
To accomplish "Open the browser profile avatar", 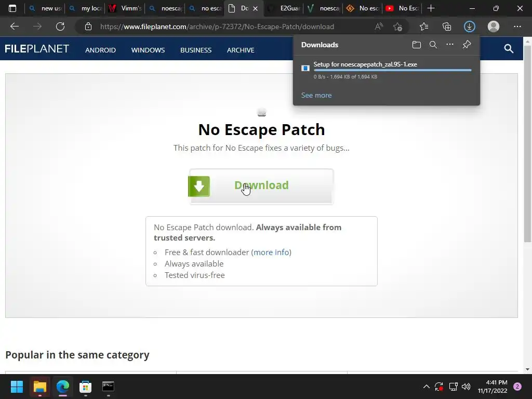I will (494, 26).
